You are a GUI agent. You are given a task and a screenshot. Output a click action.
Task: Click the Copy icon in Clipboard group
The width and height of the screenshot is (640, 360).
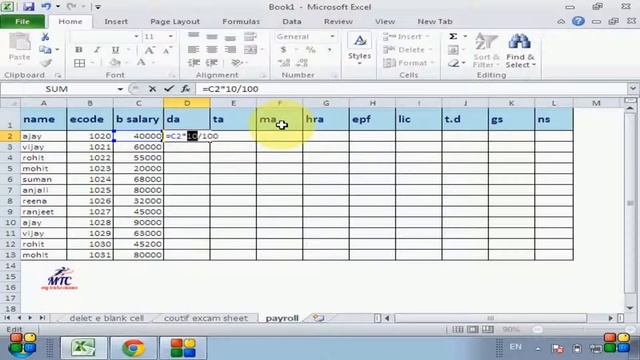point(45,50)
